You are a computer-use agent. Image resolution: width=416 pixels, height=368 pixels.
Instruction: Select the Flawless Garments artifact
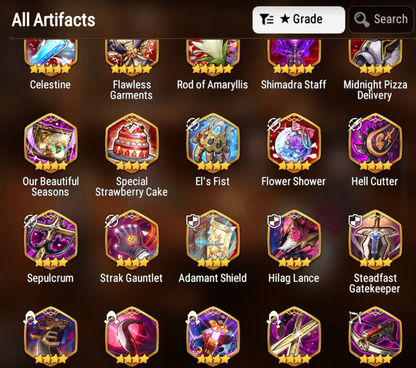pyautogui.click(x=132, y=57)
